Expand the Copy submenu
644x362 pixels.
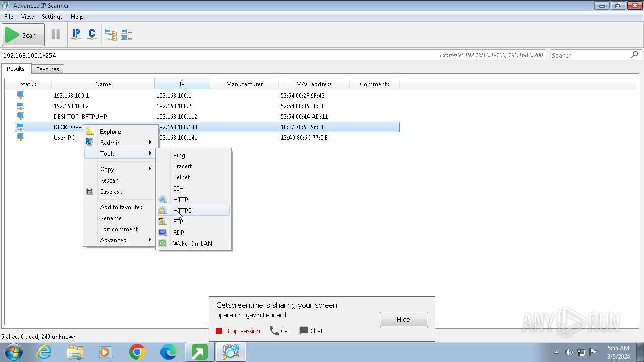pos(120,169)
